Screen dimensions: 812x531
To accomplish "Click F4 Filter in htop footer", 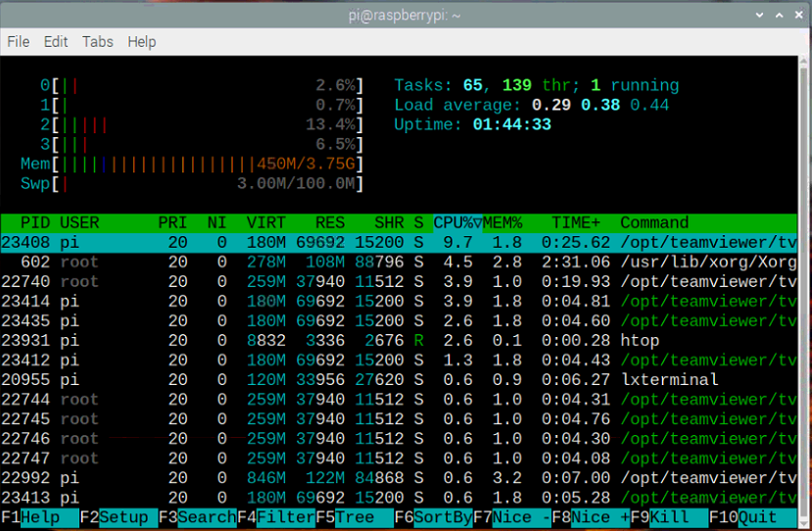I will 276,517.
